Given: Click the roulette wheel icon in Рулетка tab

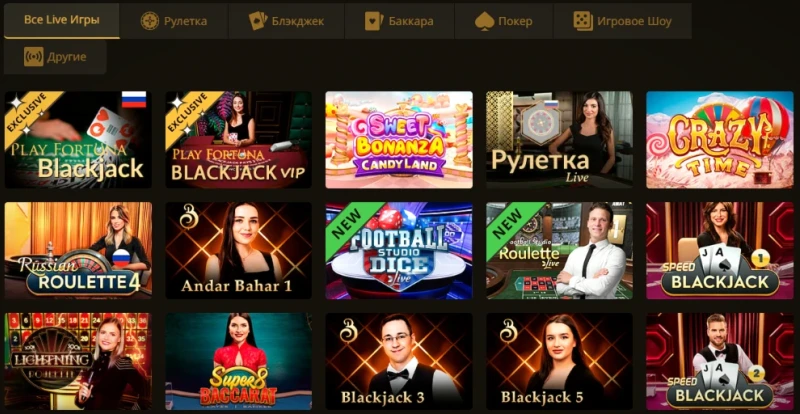Looking at the screenshot, I should 149,21.
